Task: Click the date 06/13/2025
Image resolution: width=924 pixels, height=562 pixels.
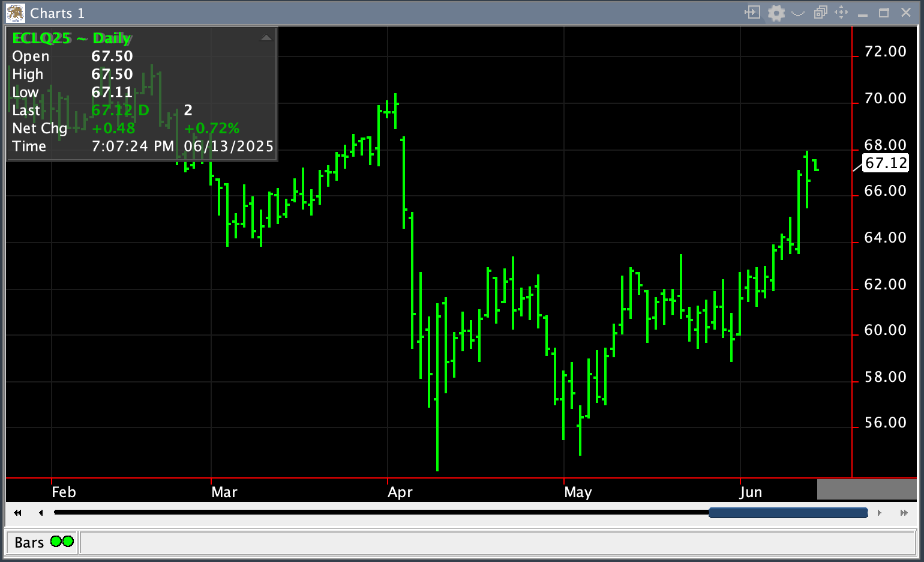Action: [229, 147]
